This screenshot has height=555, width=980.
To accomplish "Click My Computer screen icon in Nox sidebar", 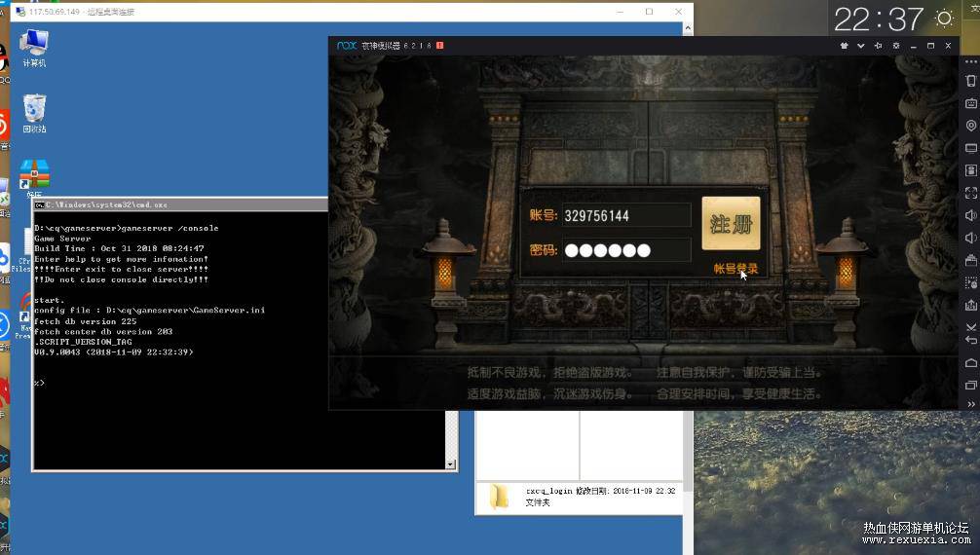I will pyautogui.click(x=970, y=148).
